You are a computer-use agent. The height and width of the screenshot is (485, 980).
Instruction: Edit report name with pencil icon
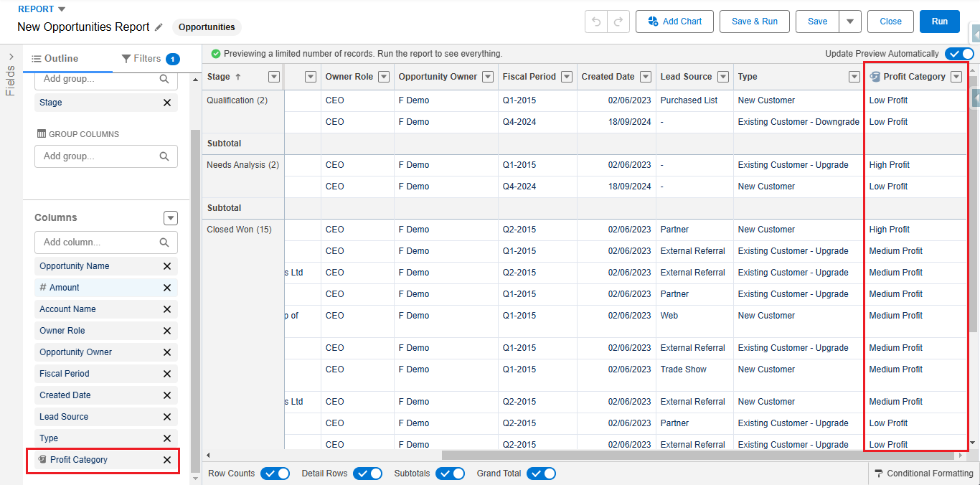(x=159, y=27)
